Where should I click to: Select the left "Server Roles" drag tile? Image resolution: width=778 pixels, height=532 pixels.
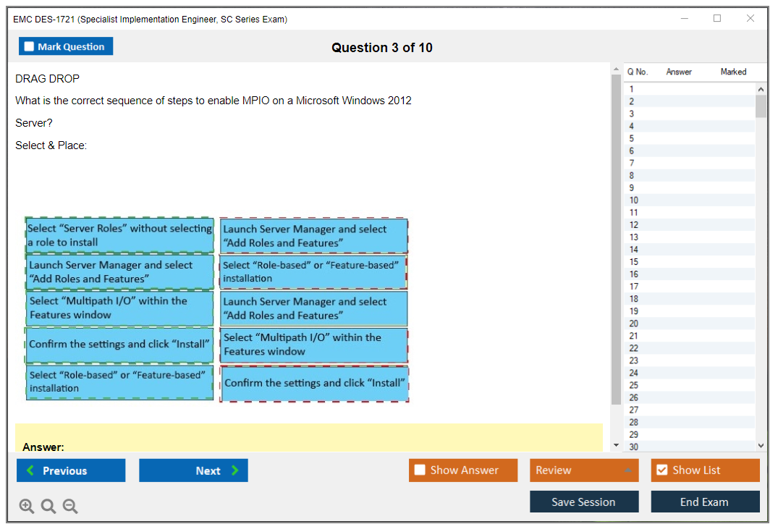pos(119,235)
